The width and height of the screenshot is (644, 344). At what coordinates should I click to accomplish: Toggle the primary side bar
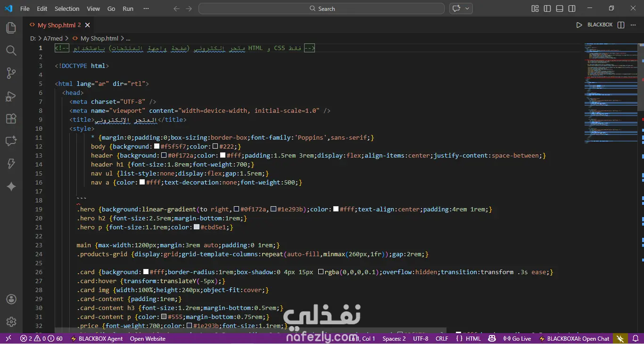point(547,8)
